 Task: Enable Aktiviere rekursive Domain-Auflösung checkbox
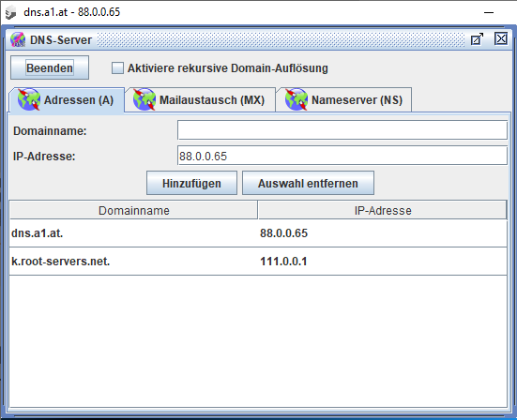pyautogui.click(x=117, y=68)
